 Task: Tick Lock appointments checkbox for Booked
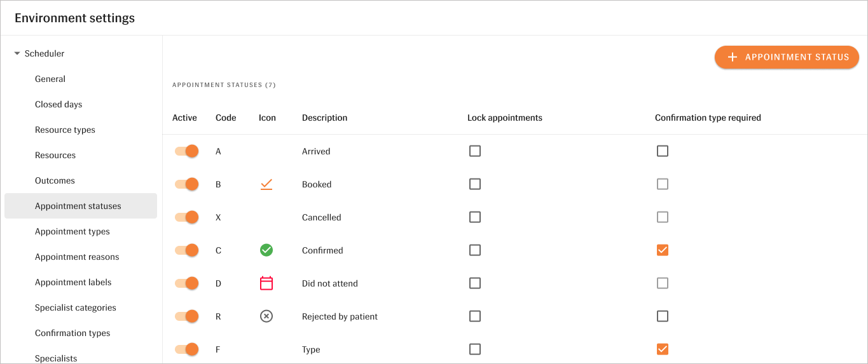[x=475, y=184]
